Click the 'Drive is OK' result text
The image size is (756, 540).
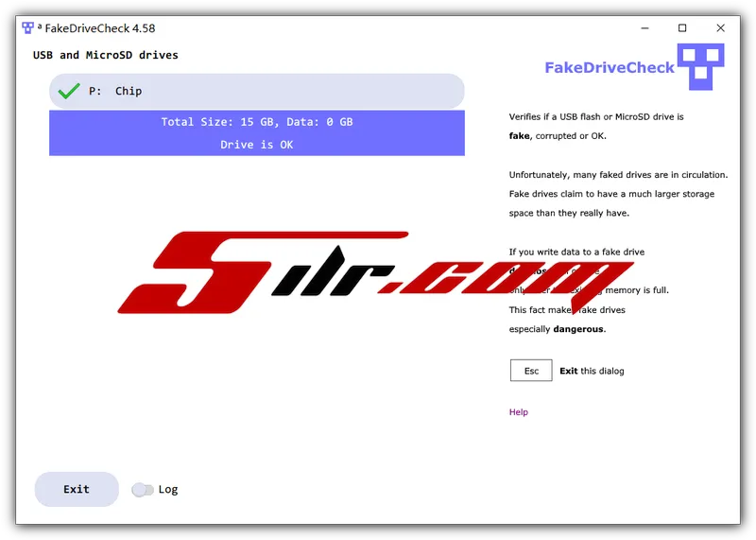click(256, 145)
